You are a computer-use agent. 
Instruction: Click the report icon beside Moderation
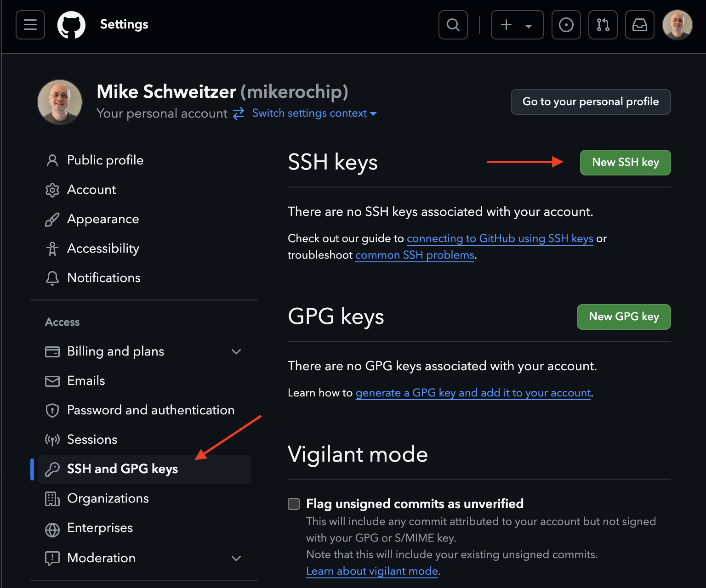[52, 559]
